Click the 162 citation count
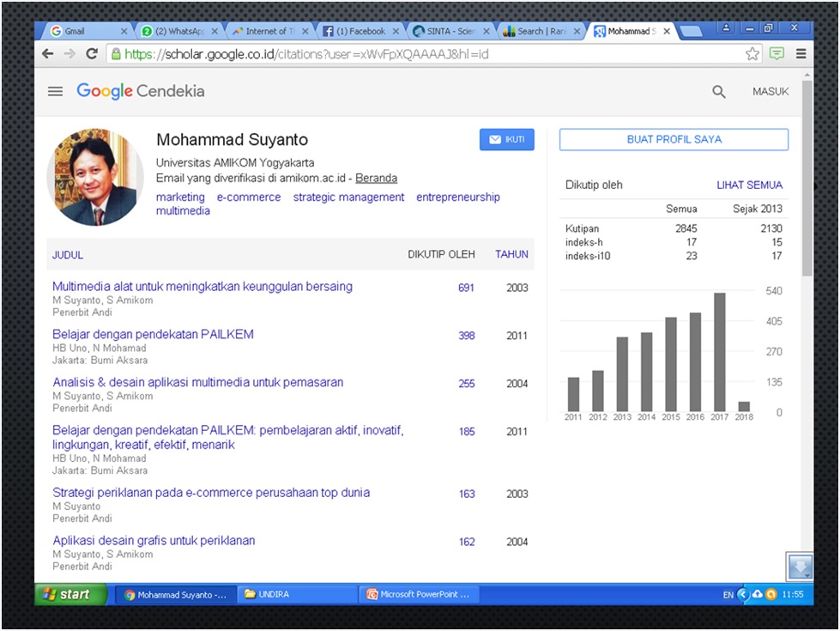840x631 pixels. pos(467,542)
